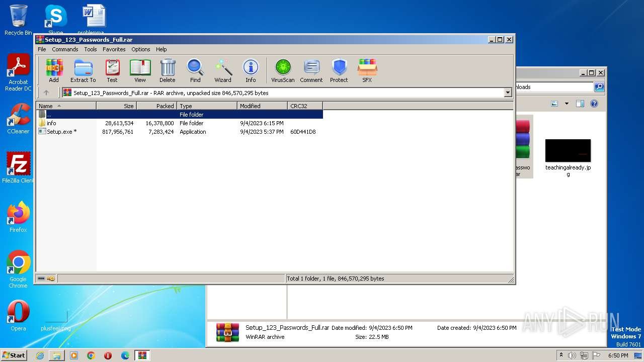
Task: Toggle Explorer preview pane icon
Action: tap(580, 104)
